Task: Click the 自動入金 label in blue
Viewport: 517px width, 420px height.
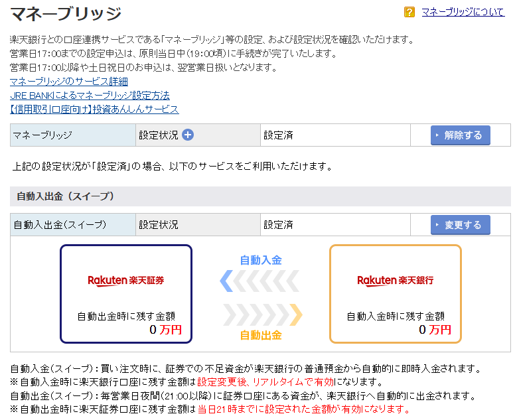Action: pos(261,260)
